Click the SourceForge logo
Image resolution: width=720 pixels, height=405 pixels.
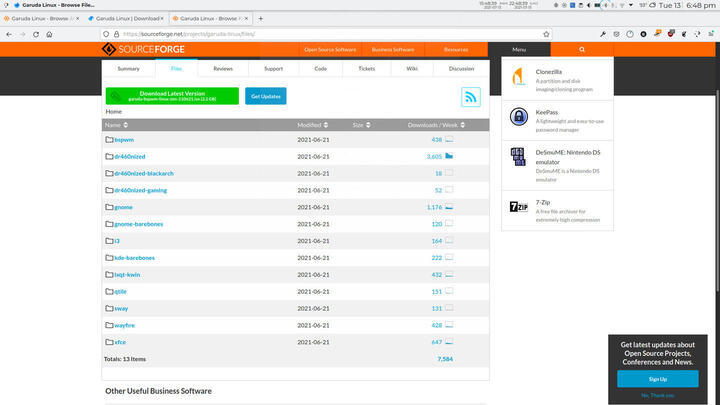coord(143,49)
